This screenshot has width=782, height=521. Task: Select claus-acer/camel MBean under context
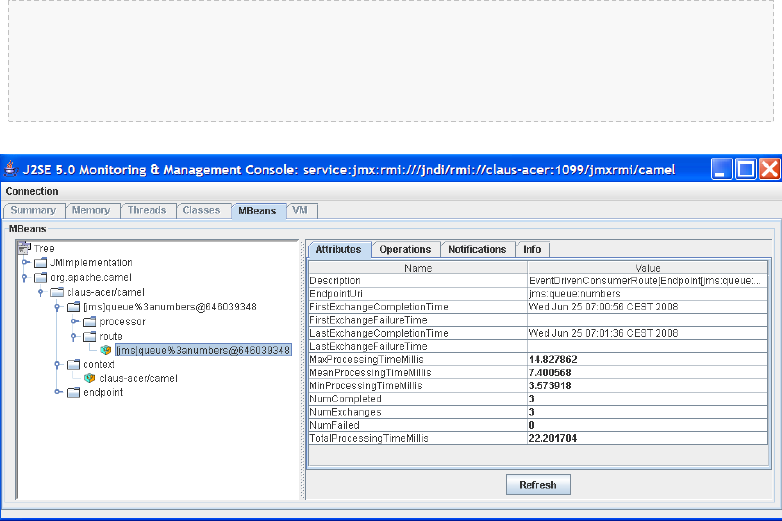(139, 379)
